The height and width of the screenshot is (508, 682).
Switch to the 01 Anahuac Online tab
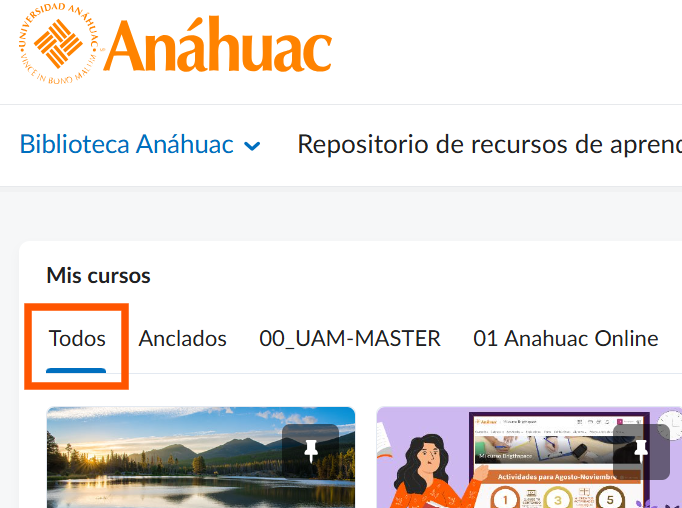coord(565,339)
